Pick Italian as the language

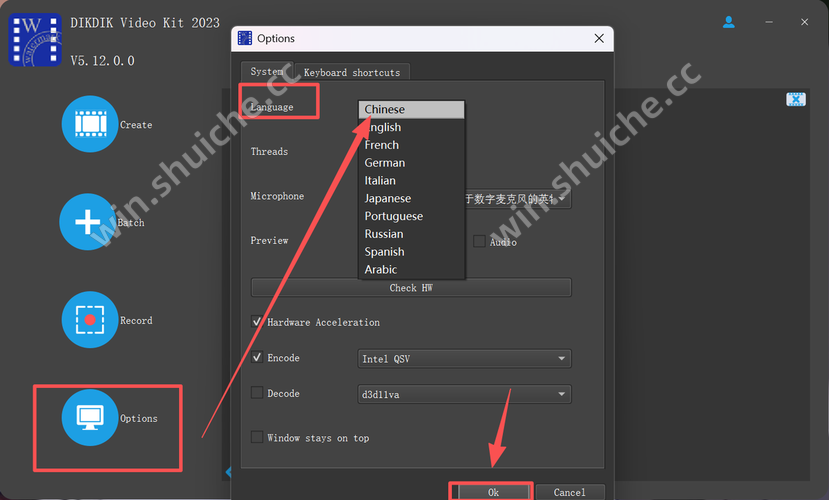[x=411, y=181]
